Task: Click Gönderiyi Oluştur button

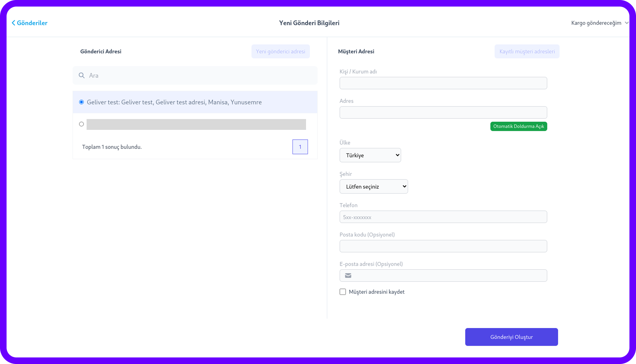Action: [511, 337]
